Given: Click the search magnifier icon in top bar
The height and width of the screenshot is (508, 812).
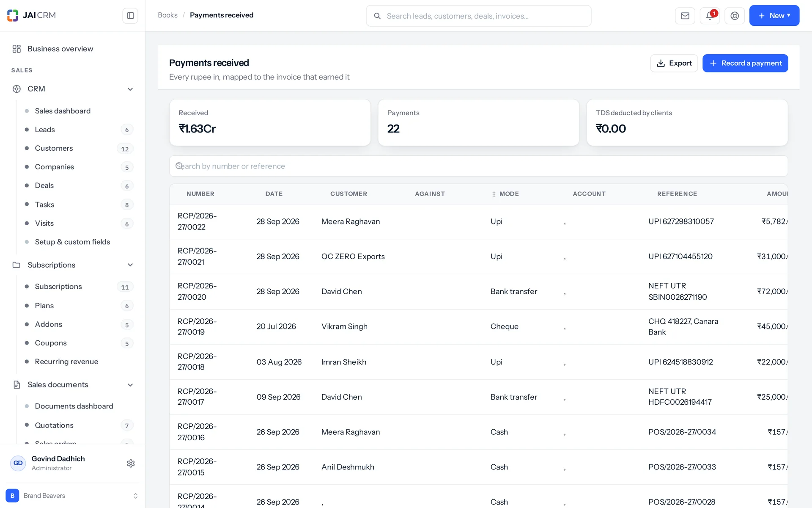Looking at the screenshot, I should click(x=377, y=16).
